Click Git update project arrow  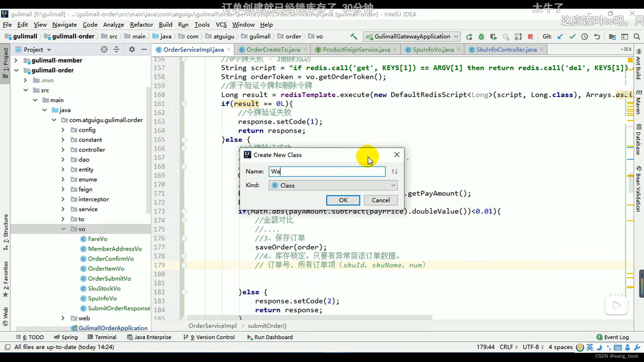(560, 37)
